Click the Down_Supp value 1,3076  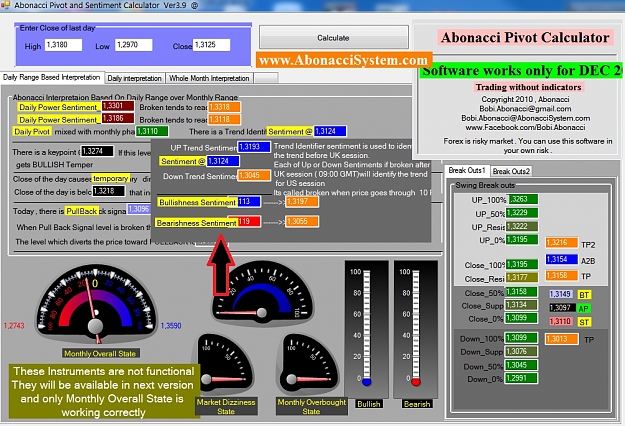(522, 351)
